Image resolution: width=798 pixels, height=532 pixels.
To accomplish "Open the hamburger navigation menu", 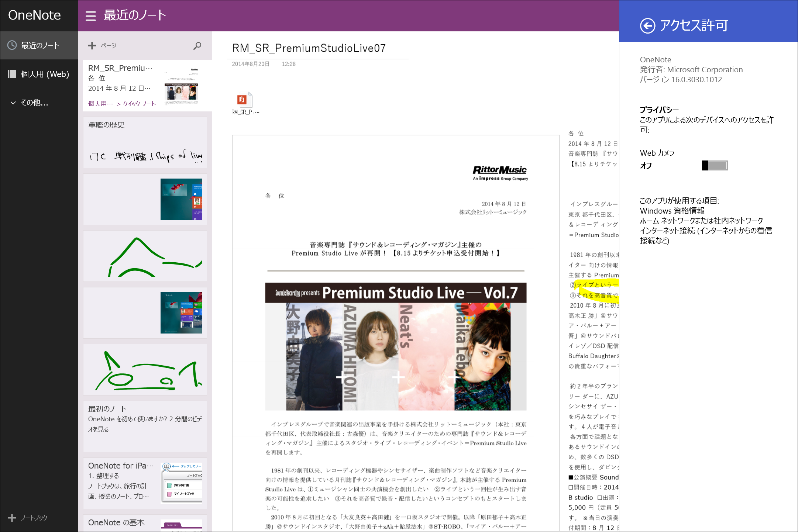I will pyautogui.click(x=90, y=15).
